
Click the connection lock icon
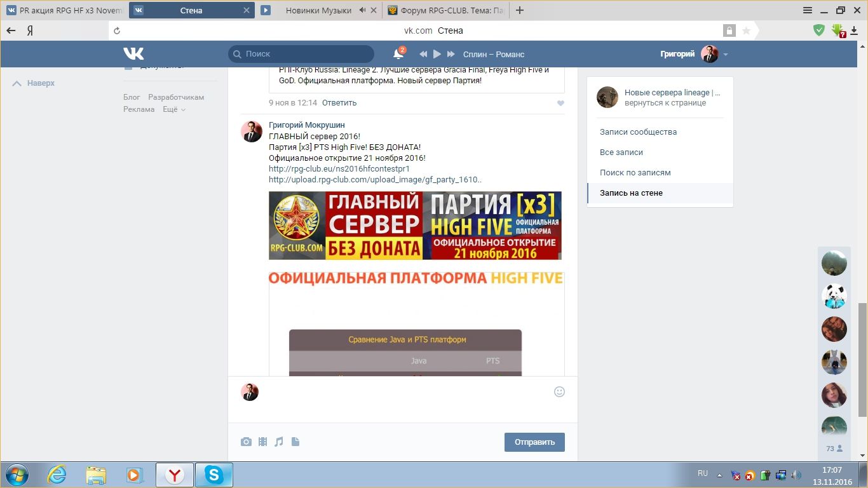click(729, 30)
